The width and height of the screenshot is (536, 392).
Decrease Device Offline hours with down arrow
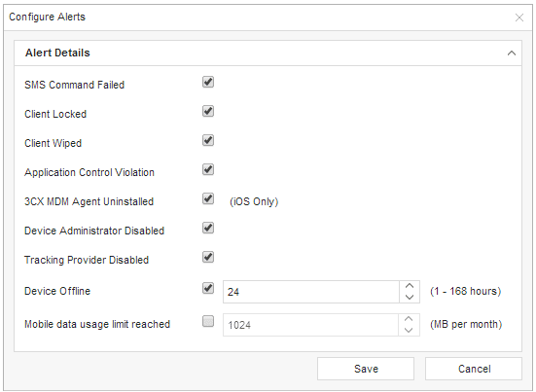click(x=410, y=298)
